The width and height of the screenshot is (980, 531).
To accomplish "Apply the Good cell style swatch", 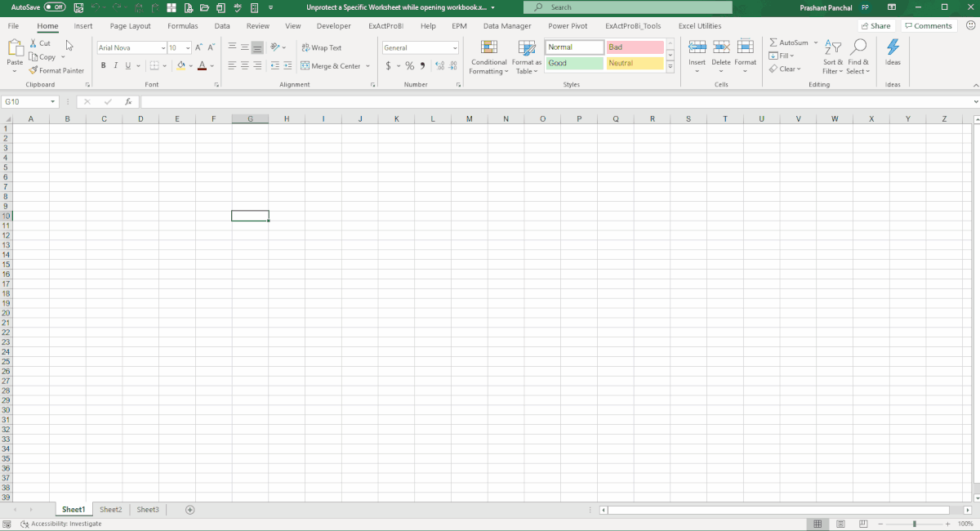I will 574,64.
